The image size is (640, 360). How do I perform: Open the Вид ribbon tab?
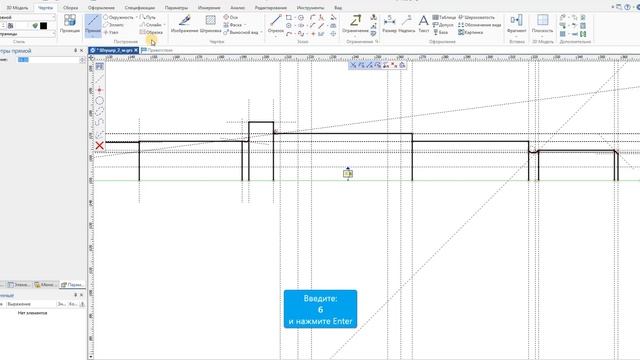click(x=338, y=8)
